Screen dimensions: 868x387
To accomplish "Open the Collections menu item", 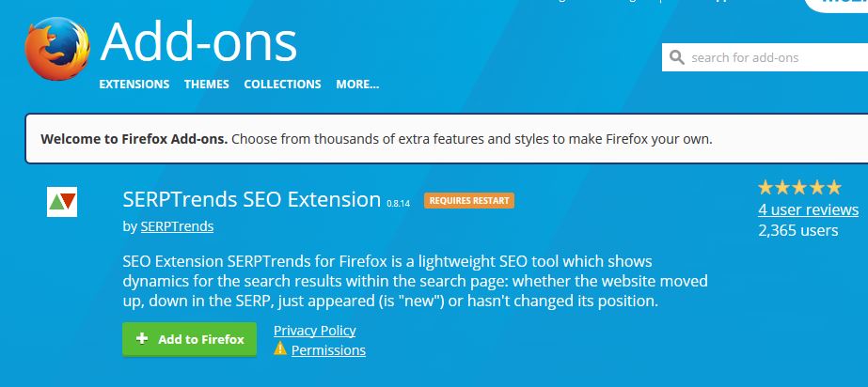I will 282,85.
